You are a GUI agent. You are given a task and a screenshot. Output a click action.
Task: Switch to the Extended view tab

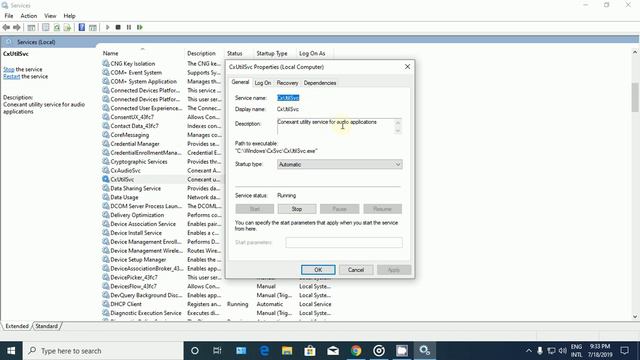[17, 326]
